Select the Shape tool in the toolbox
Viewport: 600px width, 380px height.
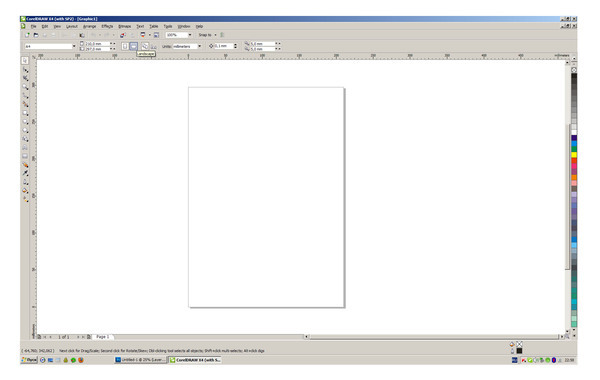click(x=25, y=70)
